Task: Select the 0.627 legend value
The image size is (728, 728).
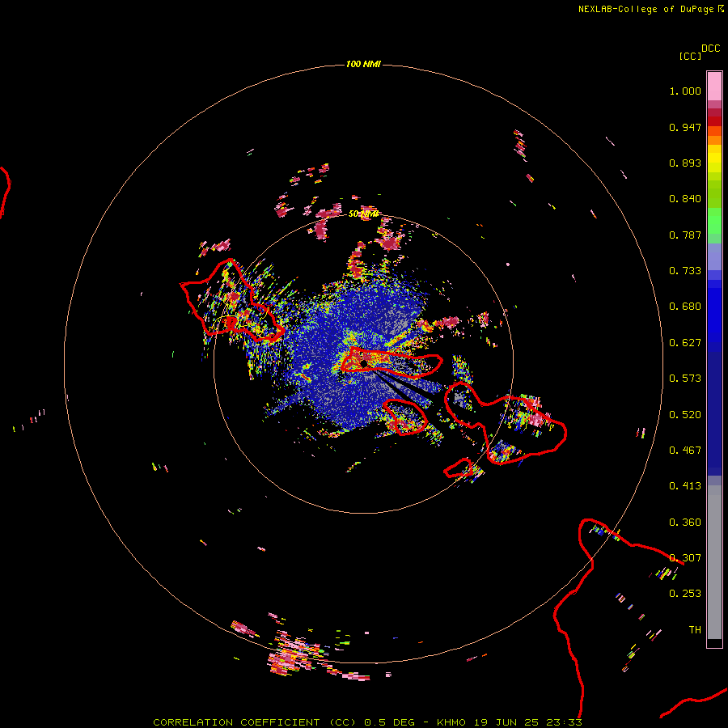Action: coord(685,343)
